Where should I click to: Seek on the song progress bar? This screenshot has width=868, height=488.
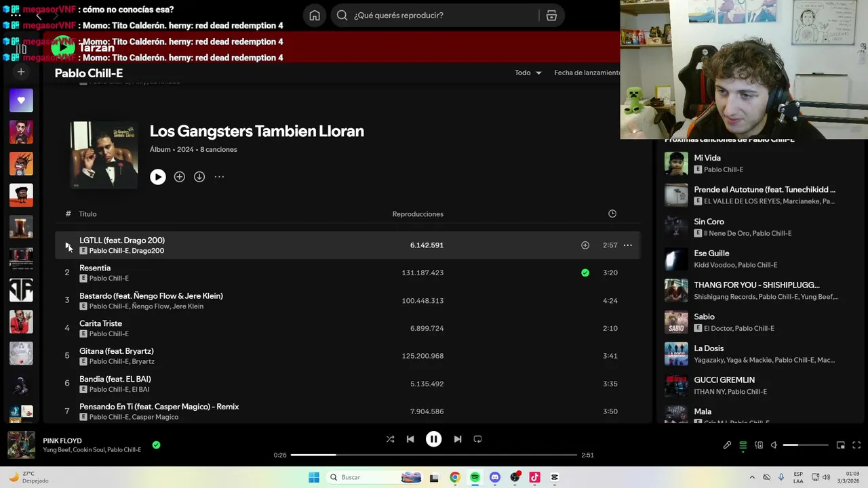coord(434,455)
